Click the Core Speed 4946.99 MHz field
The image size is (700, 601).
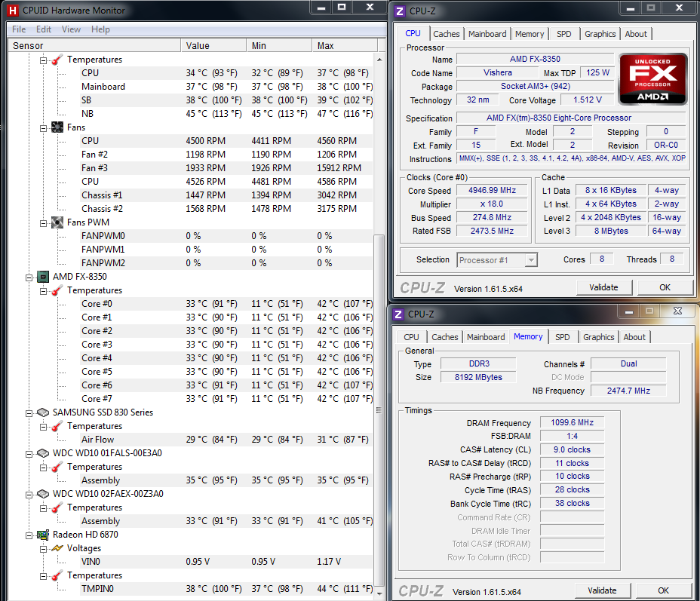point(492,191)
